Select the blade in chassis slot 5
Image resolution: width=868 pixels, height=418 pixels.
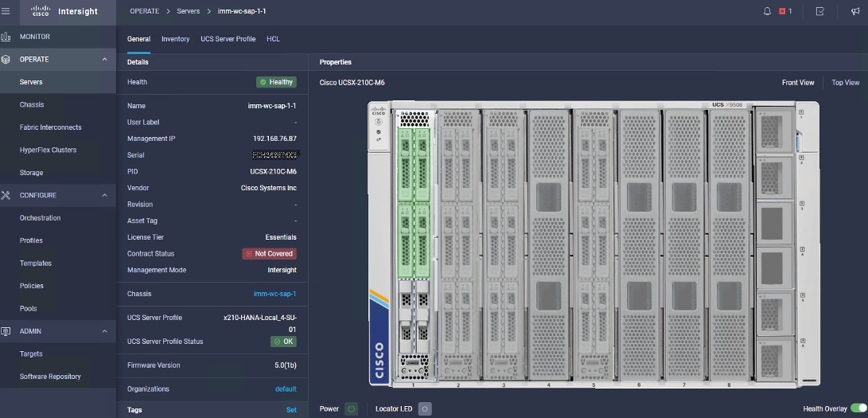[x=594, y=245]
